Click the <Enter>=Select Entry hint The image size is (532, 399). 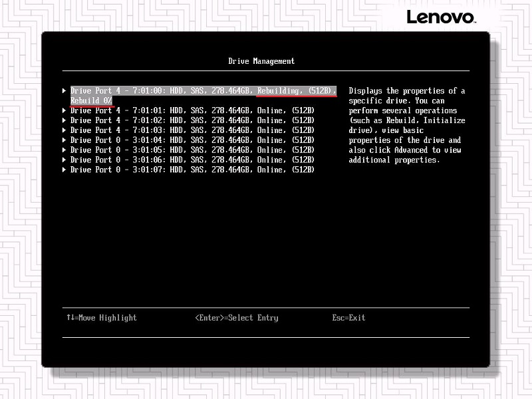[237, 318]
